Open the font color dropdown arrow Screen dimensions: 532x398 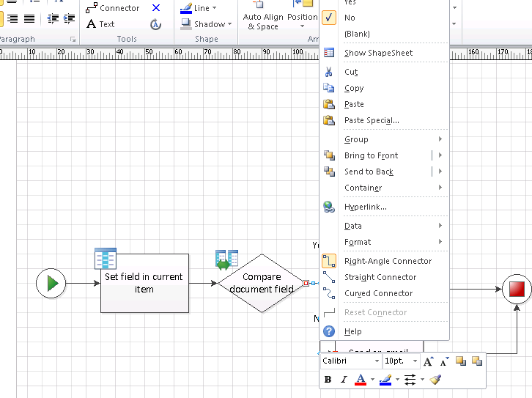(372, 380)
